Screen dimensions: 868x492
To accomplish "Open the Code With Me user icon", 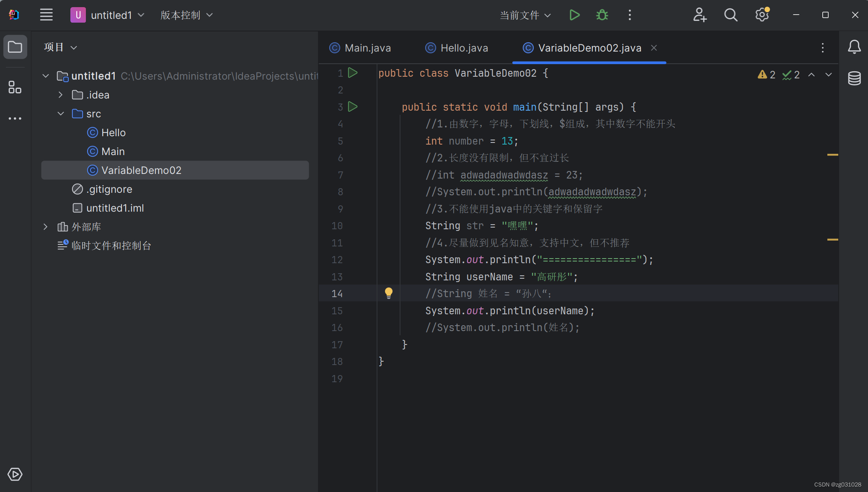I will click(x=700, y=15).
